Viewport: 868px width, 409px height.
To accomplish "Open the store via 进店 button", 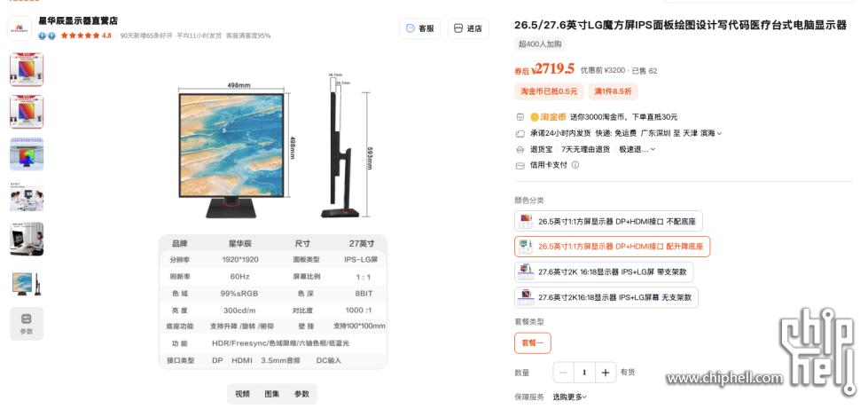I will coord(467,28).
